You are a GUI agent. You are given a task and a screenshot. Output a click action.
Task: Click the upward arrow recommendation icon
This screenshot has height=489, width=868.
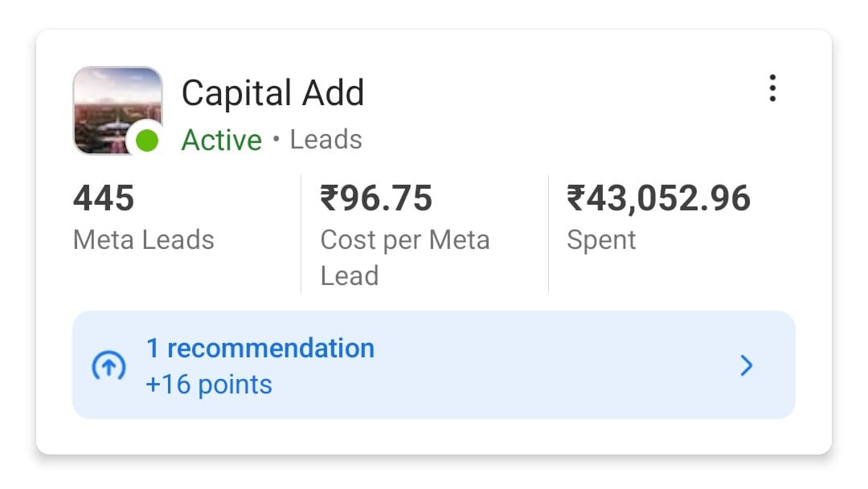point(108,365)
